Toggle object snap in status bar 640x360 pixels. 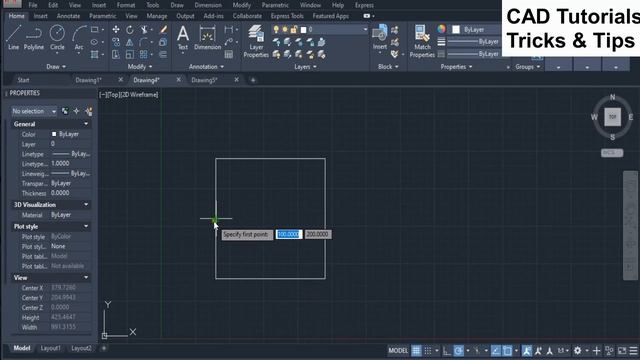pos(507,351)
